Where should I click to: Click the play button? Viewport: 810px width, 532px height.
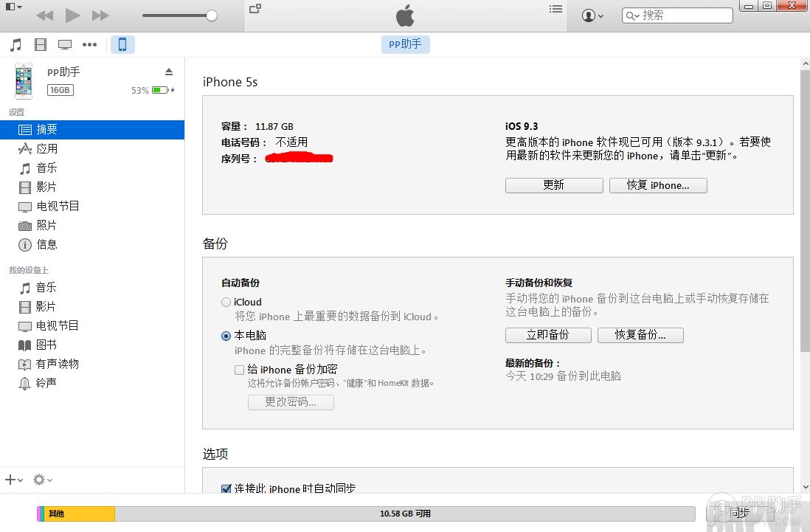tap(72, 15)
